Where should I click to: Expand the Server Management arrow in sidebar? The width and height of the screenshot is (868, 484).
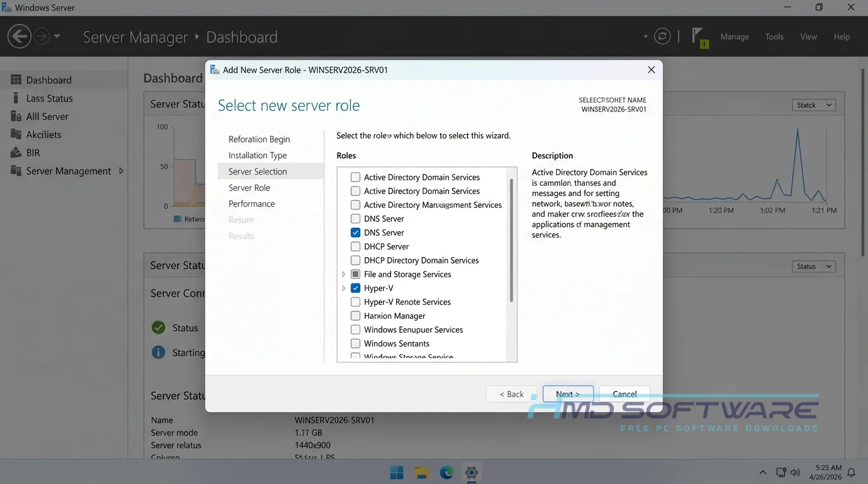121,171
